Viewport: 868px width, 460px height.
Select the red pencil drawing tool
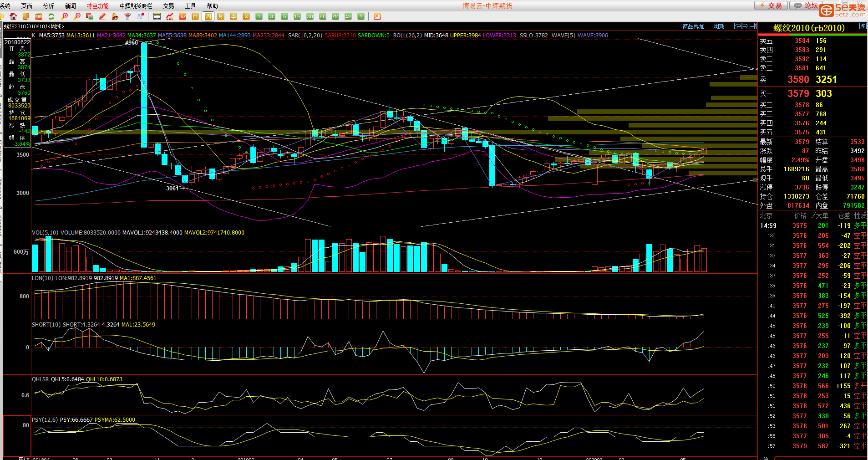point(102,16)
